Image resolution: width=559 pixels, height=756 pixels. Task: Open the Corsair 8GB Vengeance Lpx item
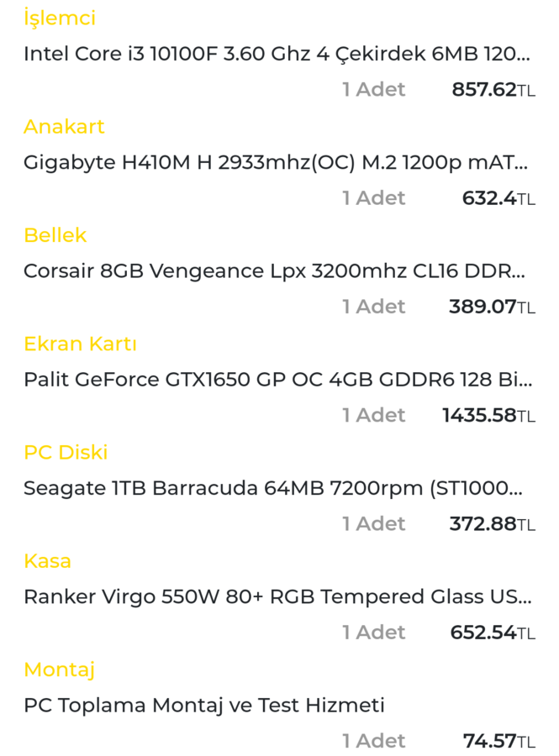(274, 271)
